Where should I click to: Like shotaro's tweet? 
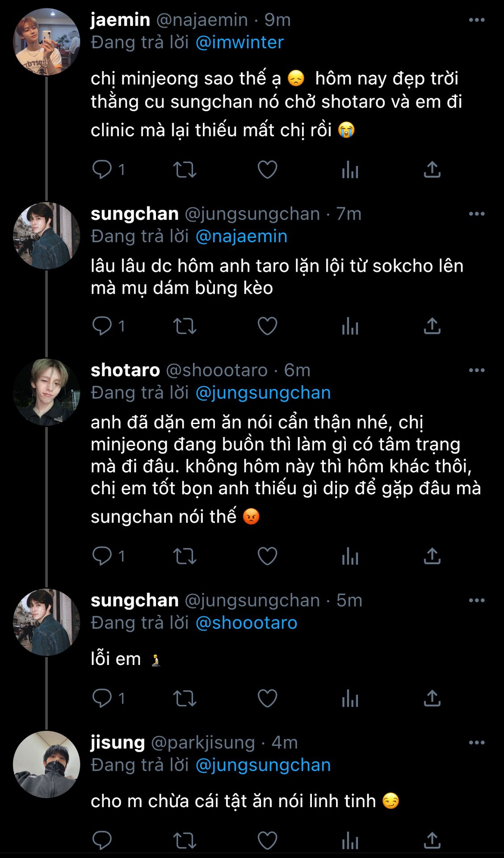coord(267,556)
